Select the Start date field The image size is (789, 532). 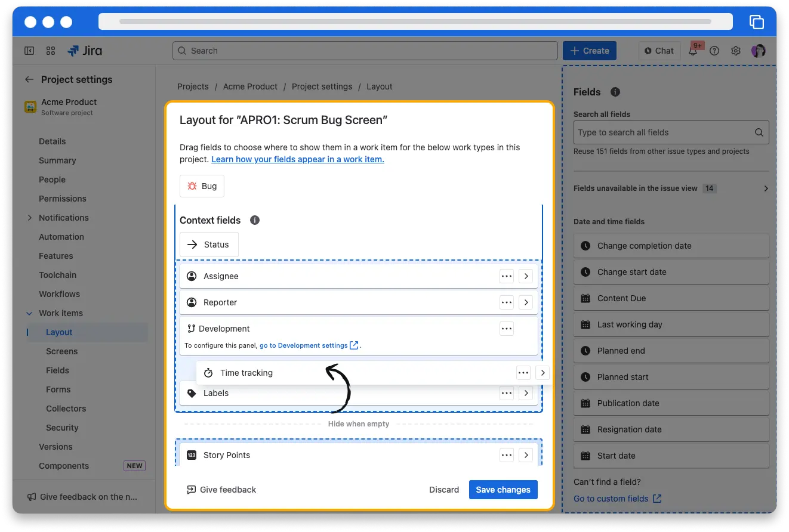tap(671, 456)
